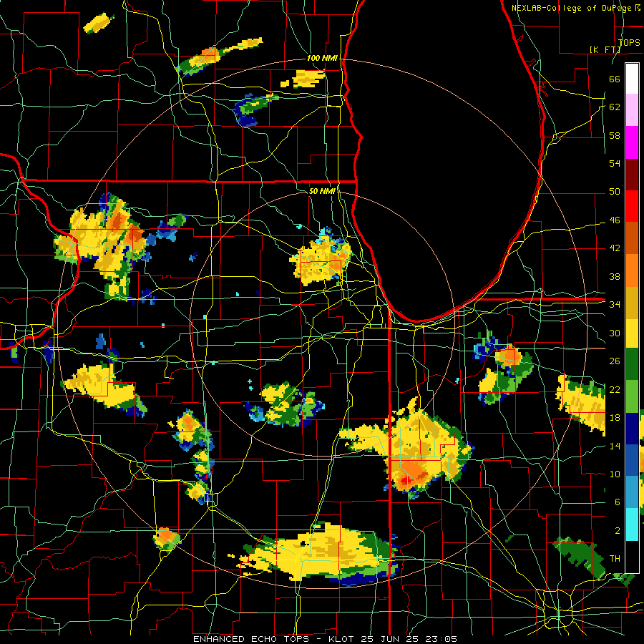Click the gold legend swatch
The width and height of the screenshot is (644, 644).
[x=632, y=302]
